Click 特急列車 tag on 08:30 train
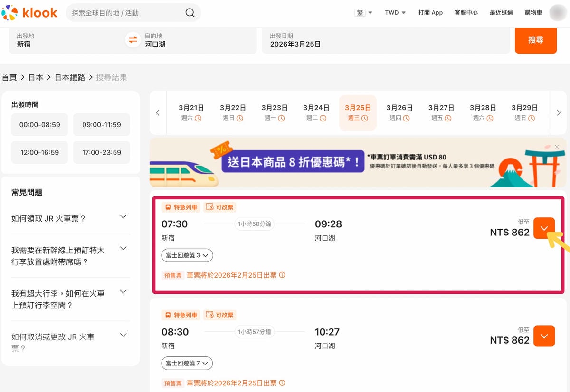 [x=180, y=316]
